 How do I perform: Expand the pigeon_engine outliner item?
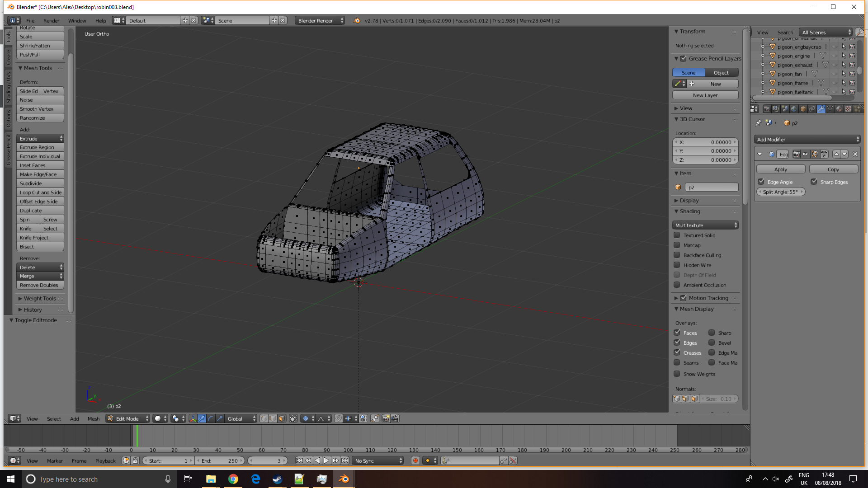(763, 56)
